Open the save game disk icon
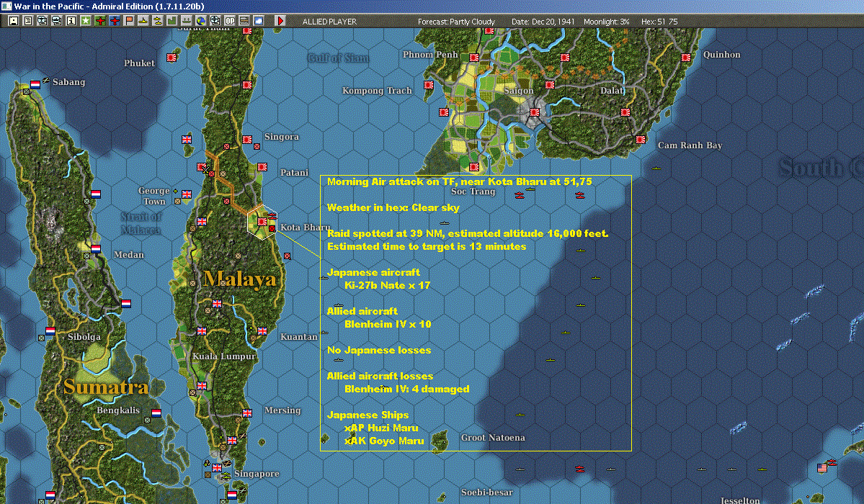The height and width of the screenshot is (504, 864). click(x=14, y=21)
